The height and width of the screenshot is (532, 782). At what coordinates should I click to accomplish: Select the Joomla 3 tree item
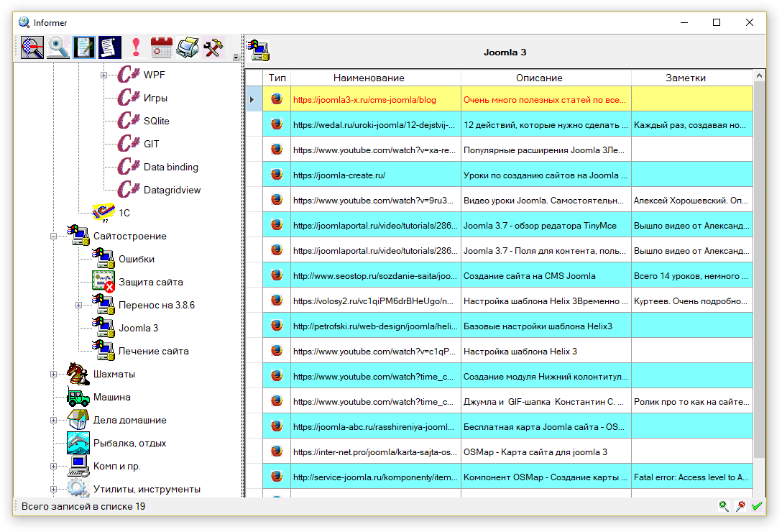click(x=138, y=328)
